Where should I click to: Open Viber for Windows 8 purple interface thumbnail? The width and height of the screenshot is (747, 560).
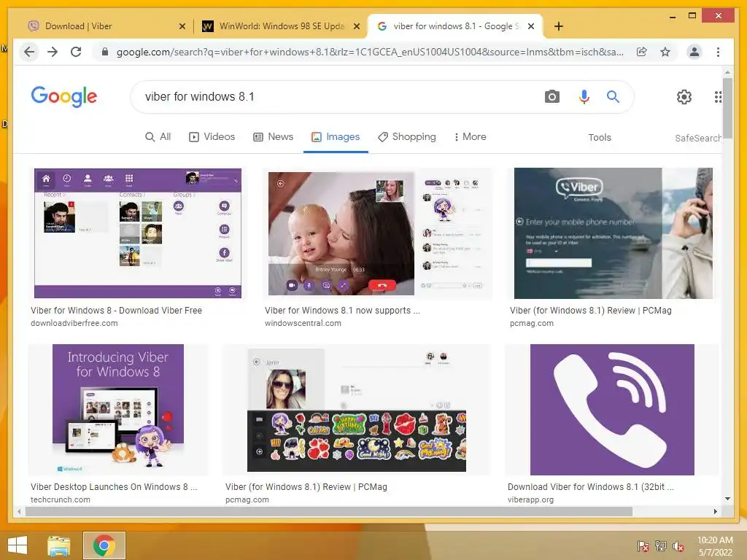[x=138, y=233]
